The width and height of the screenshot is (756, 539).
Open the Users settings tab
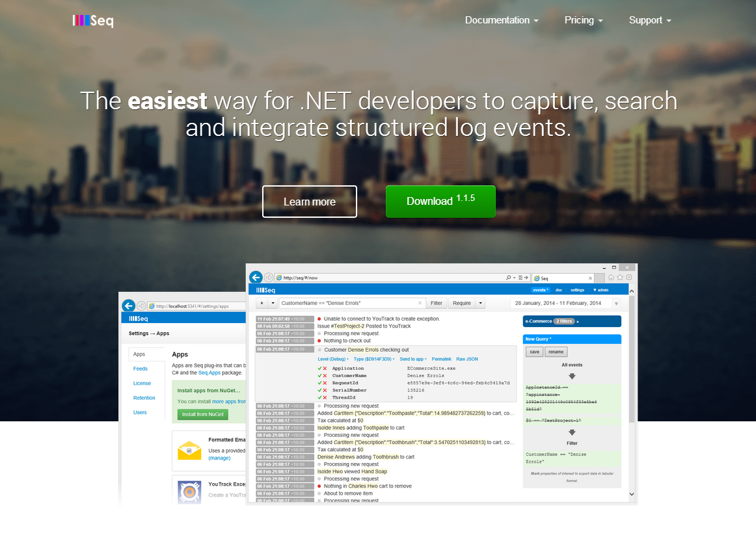[140, 412]
